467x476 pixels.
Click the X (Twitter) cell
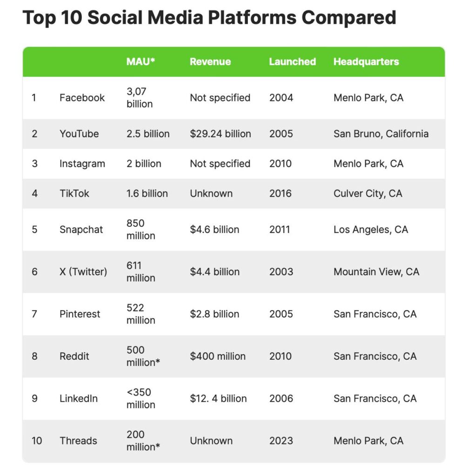click(x=83, y=272)
